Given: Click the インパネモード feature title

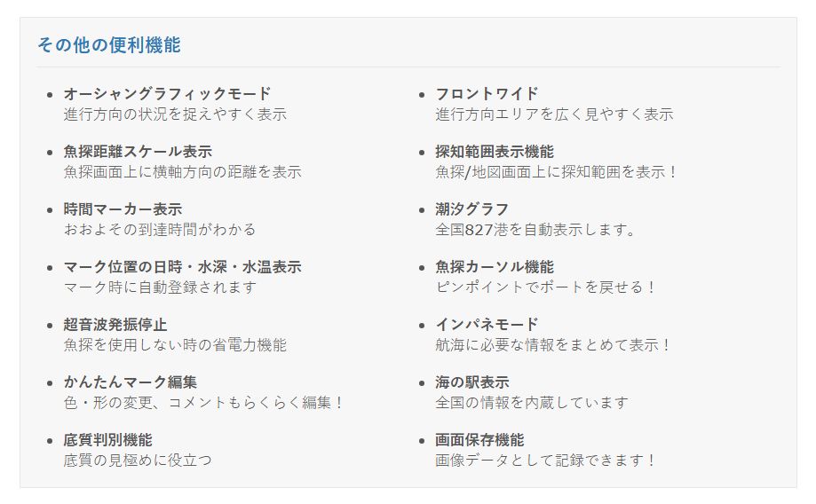Looking at the screenshot, I should click(487, 325).
